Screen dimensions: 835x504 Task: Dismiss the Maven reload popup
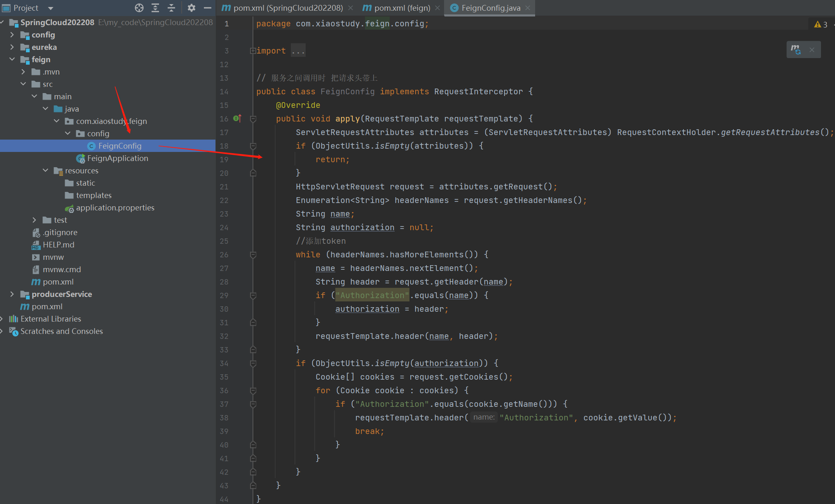click(812, 50)
